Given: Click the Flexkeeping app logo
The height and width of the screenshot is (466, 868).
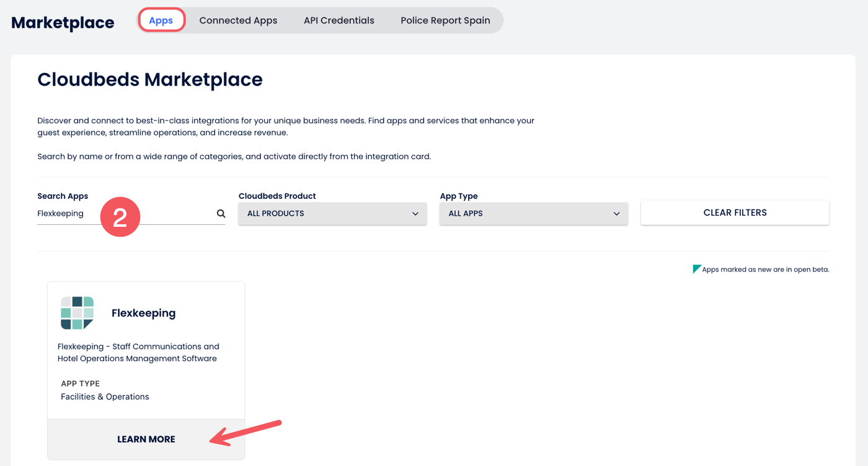Looking at the screenshot, I should click(77, 313).
